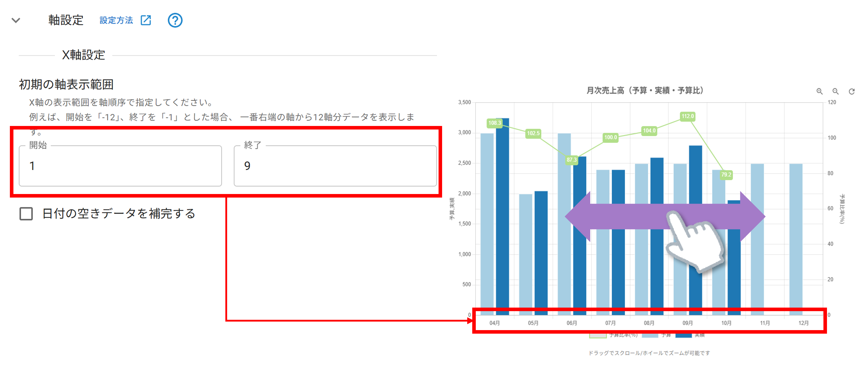Toggle the dark blue 実績 legend swatch

pos(683,335)
